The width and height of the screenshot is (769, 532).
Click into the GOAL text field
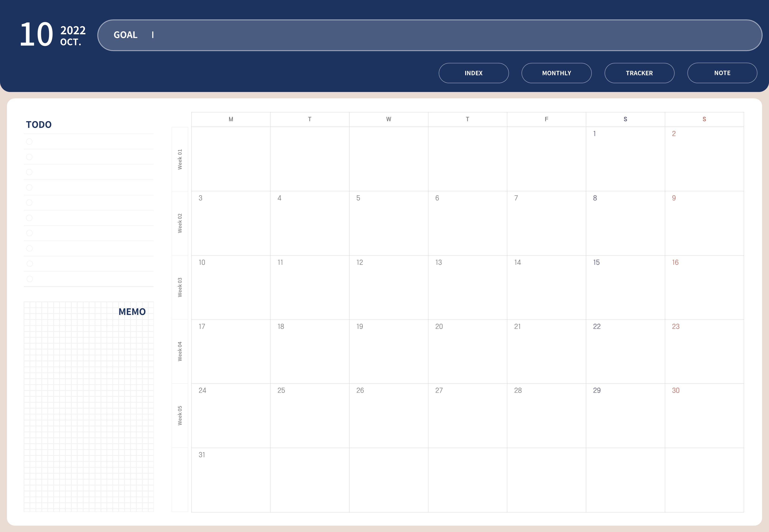[429, 35]
